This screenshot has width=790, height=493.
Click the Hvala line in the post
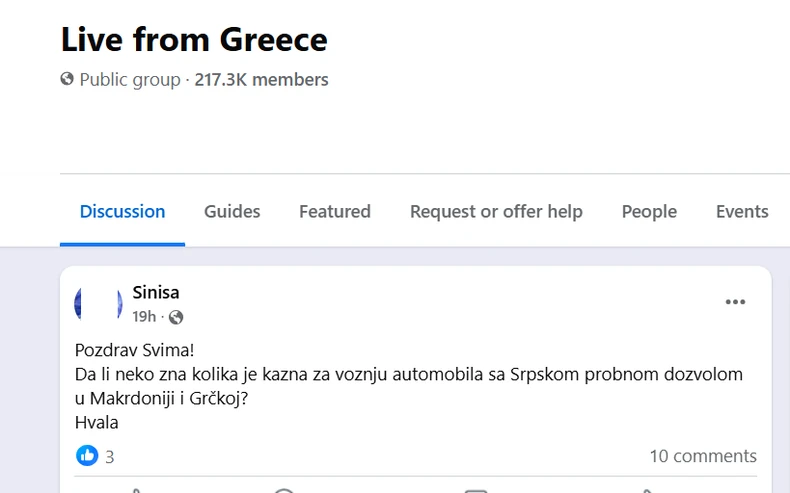[97, 422]
